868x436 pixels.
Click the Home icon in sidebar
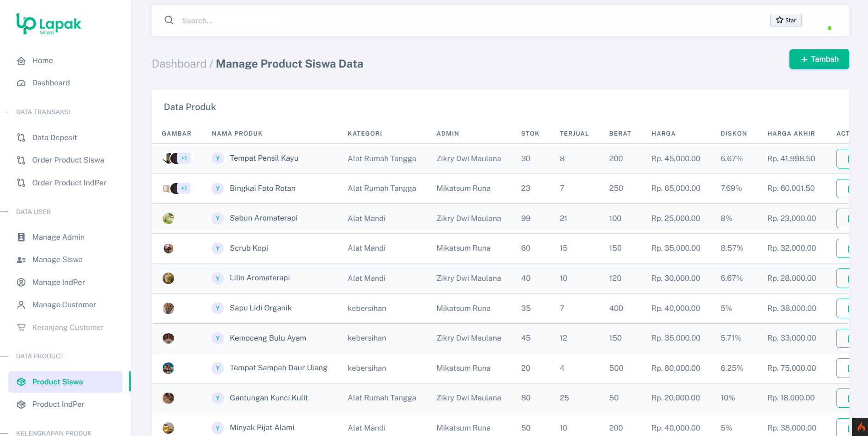(21, 61)
